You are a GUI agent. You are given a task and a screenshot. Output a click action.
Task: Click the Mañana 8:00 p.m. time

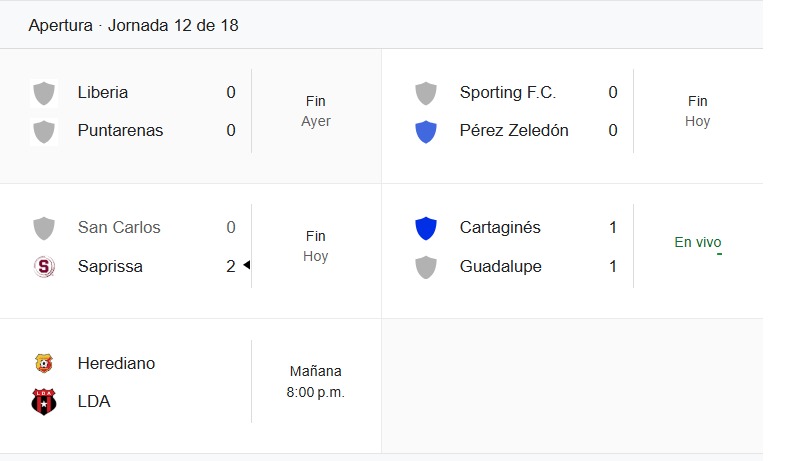click(x=315, y=382)
